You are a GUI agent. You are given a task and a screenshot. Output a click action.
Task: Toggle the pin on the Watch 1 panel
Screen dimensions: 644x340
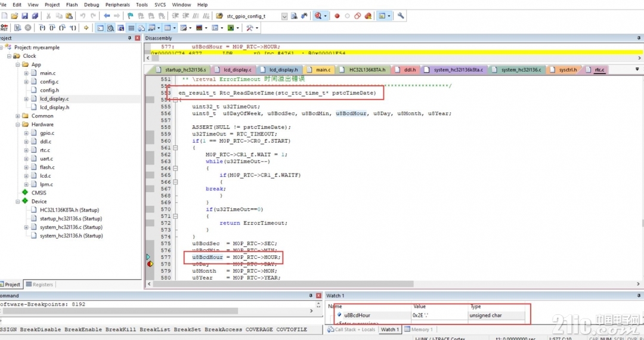coord(639,296)
